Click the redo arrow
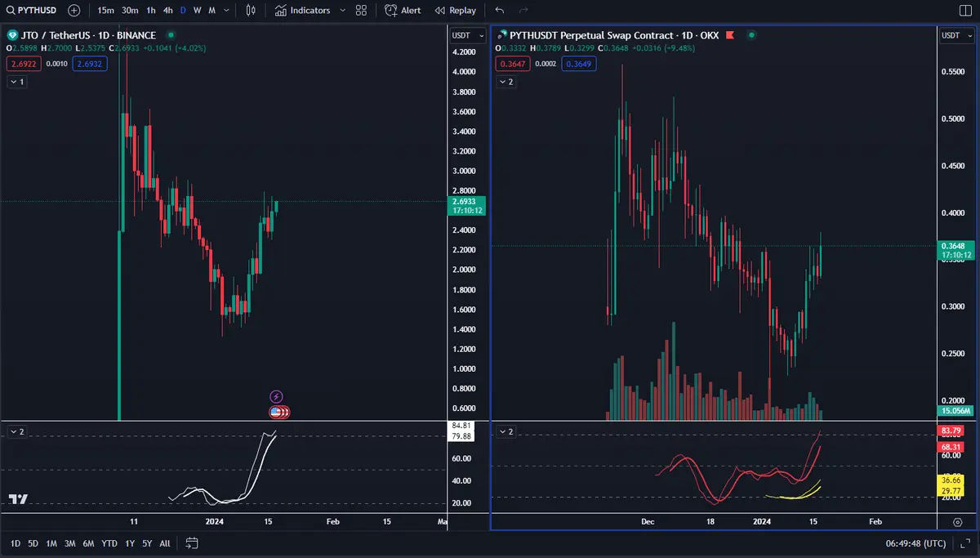This screenshot has width=980, height=558. coord(523,11)
